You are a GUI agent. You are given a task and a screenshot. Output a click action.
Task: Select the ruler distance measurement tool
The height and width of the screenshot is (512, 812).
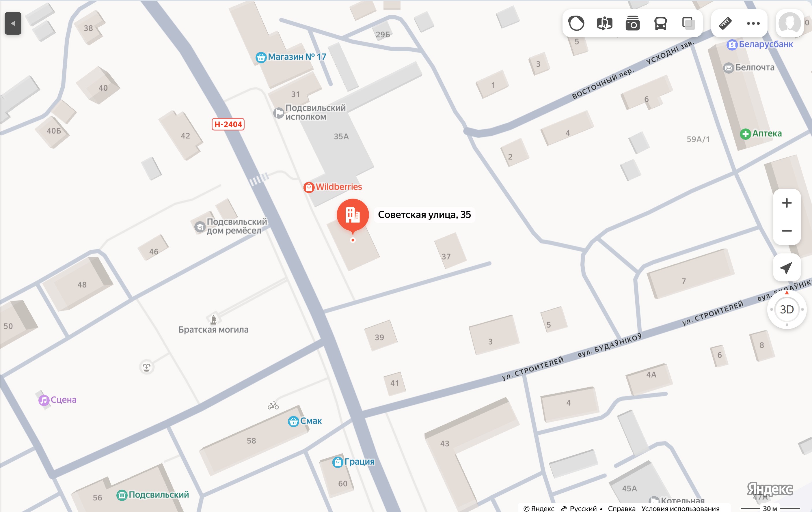[725, 23]
